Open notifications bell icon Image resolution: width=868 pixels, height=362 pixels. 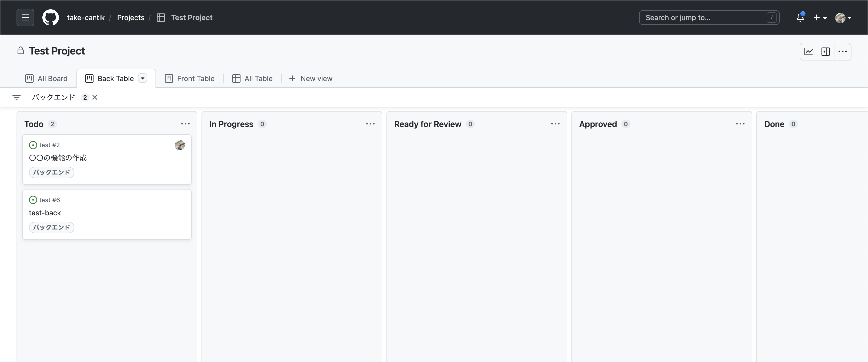coord(800,18)
